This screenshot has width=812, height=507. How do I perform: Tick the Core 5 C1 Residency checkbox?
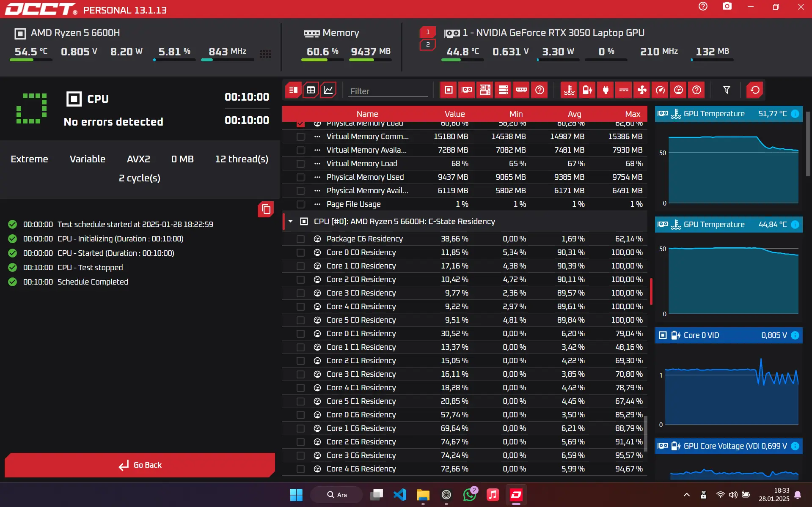click(x=300, y=402)
